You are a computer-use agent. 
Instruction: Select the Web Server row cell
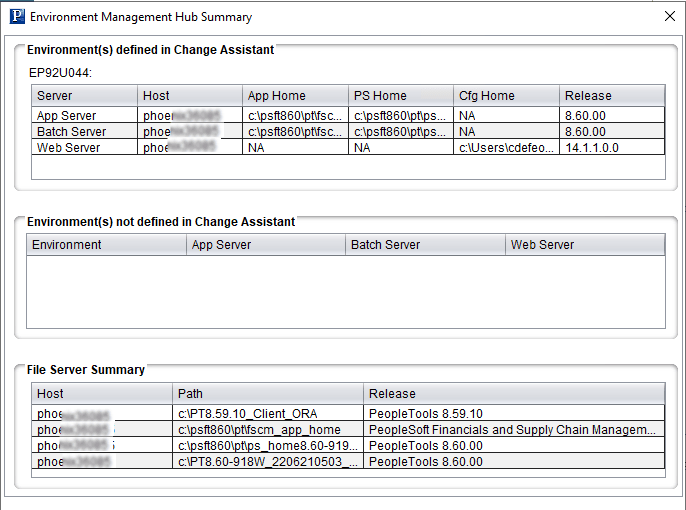[84, 147]
